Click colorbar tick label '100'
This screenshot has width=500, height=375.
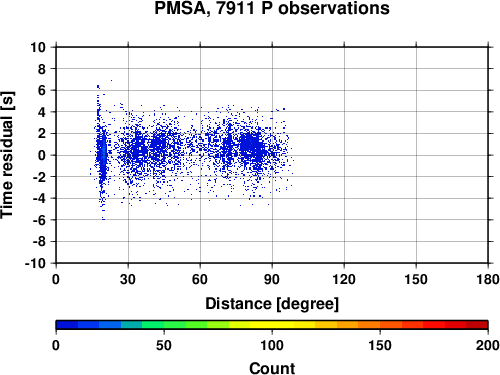point(272,345)
